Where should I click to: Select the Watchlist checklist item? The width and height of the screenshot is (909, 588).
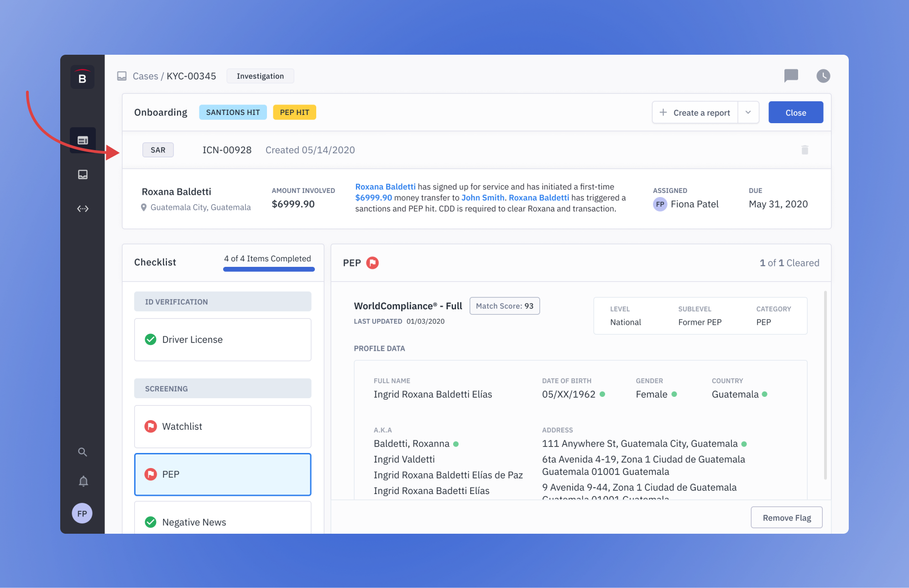223,426
